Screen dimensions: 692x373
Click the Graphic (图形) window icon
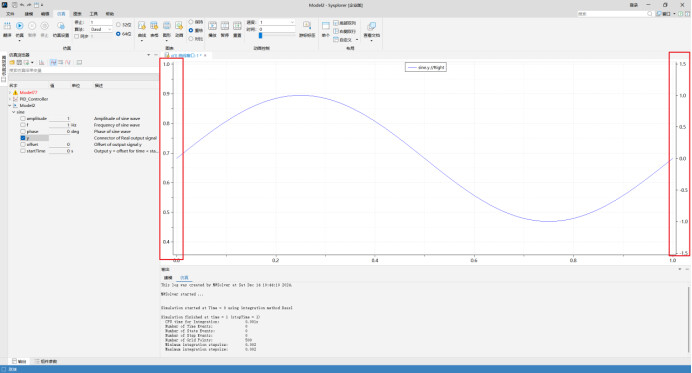[x=167, y=26]
